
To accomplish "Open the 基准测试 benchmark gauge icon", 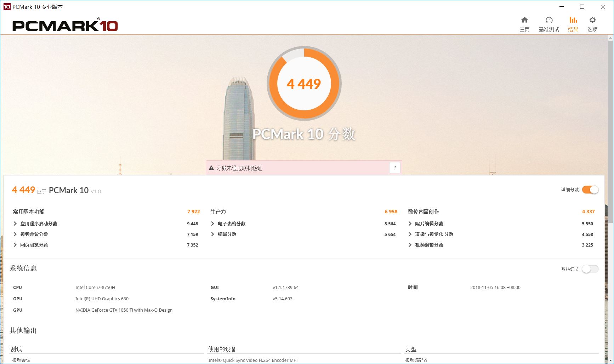I will 549,20.
